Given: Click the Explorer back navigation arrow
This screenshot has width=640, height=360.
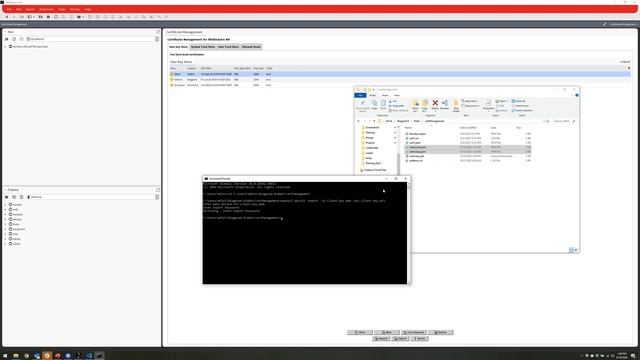Looking at the screenshot, I should pos(358,121).
